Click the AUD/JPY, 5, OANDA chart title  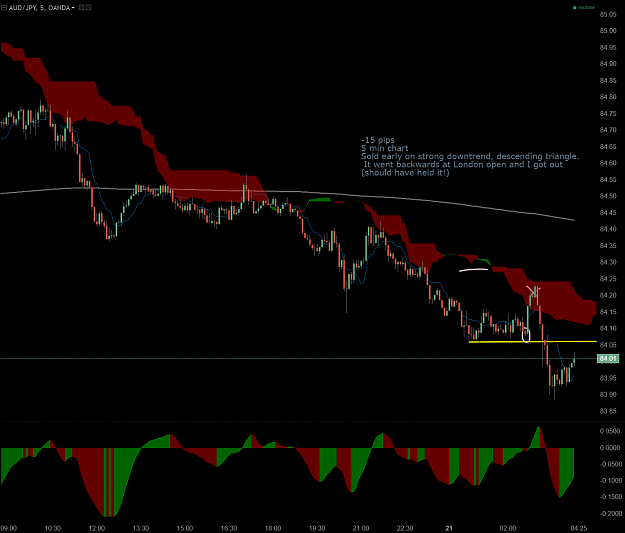coord(39,8)
